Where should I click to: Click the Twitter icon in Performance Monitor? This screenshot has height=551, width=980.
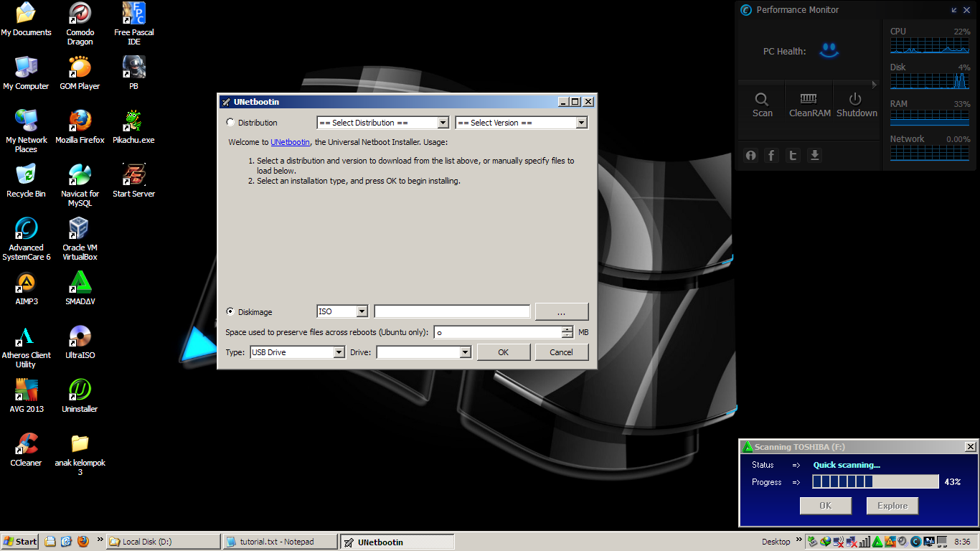tap(793, 155)
